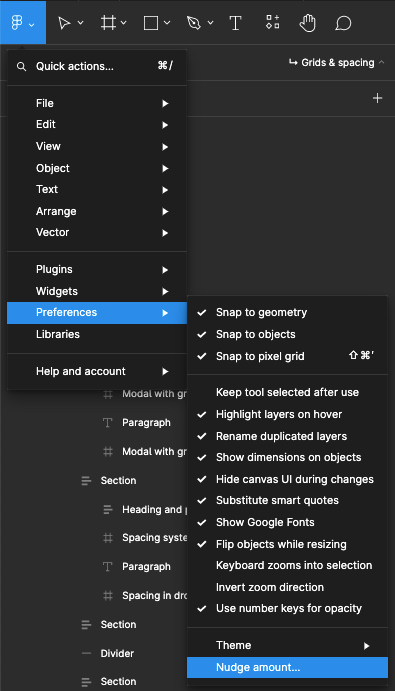Expand Pen tool options chevron
395x691 pixels.
(210, 23)
